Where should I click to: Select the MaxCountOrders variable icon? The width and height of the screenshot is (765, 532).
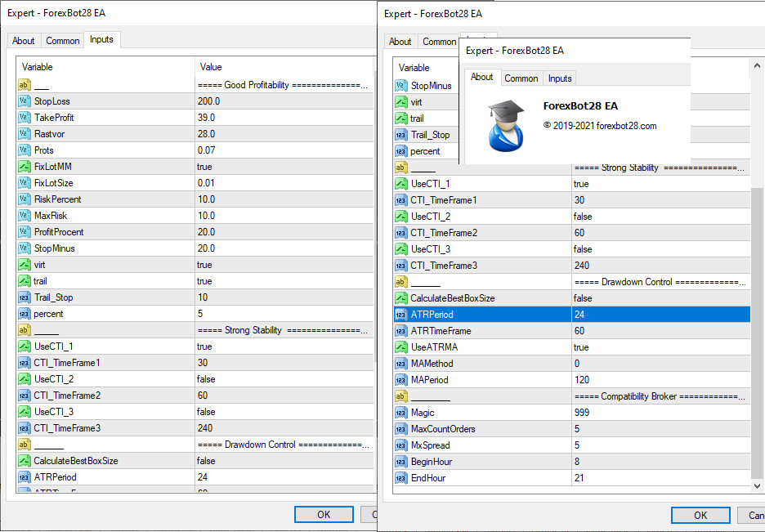click(401, 429)
